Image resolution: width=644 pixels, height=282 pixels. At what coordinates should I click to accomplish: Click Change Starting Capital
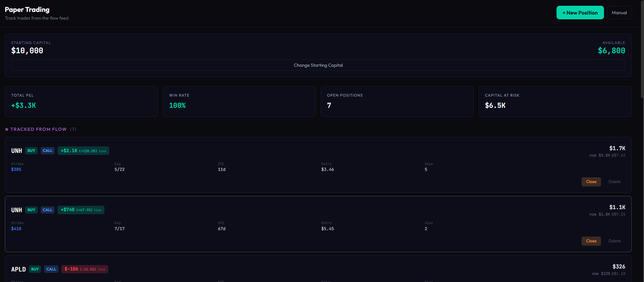pos(318,65)
